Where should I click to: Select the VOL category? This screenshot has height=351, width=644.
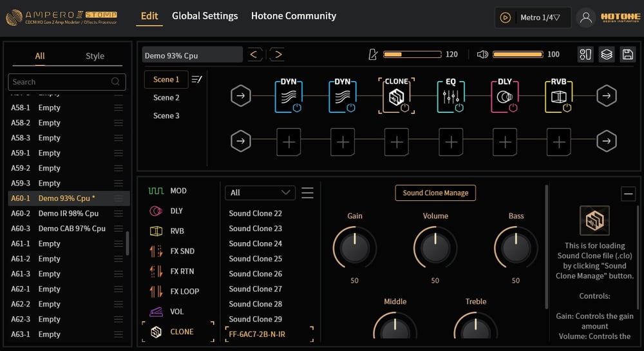(x=166, y=312)
